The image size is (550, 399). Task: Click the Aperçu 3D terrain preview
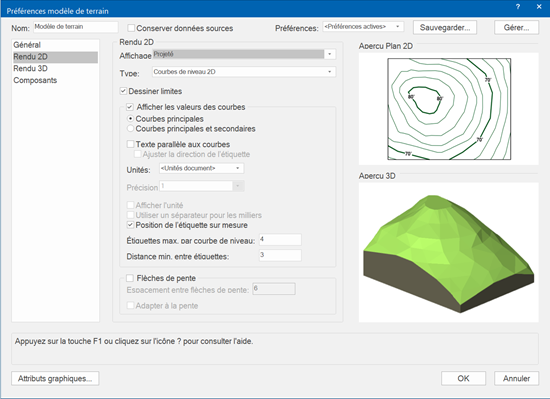point(449,252)
